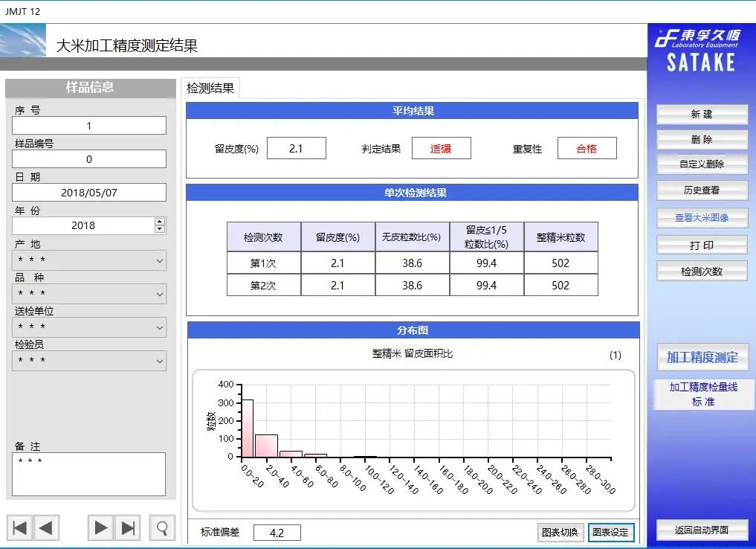
Task: Click the 判定结果 适碾 result box
Action: (x=441, y=149)
